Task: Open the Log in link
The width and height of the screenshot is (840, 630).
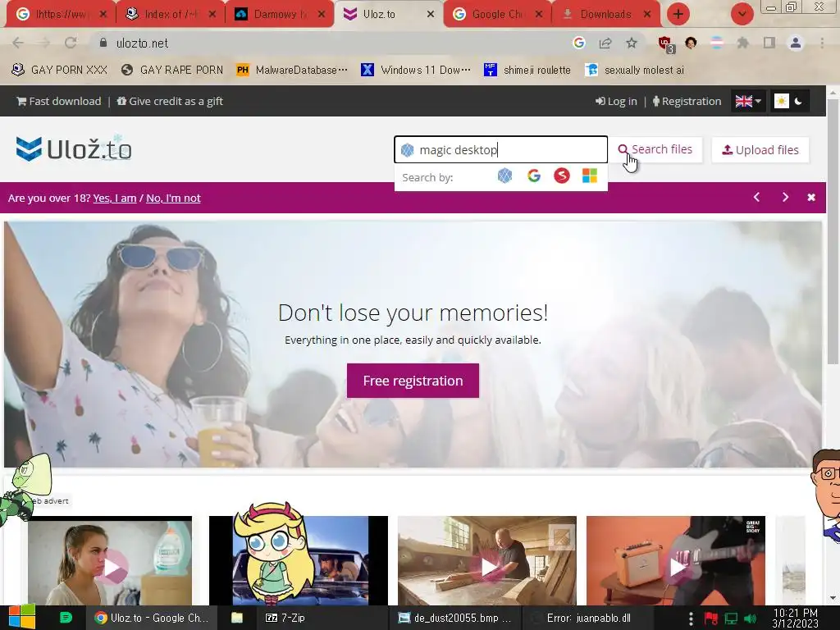Action: coord(616,101)
